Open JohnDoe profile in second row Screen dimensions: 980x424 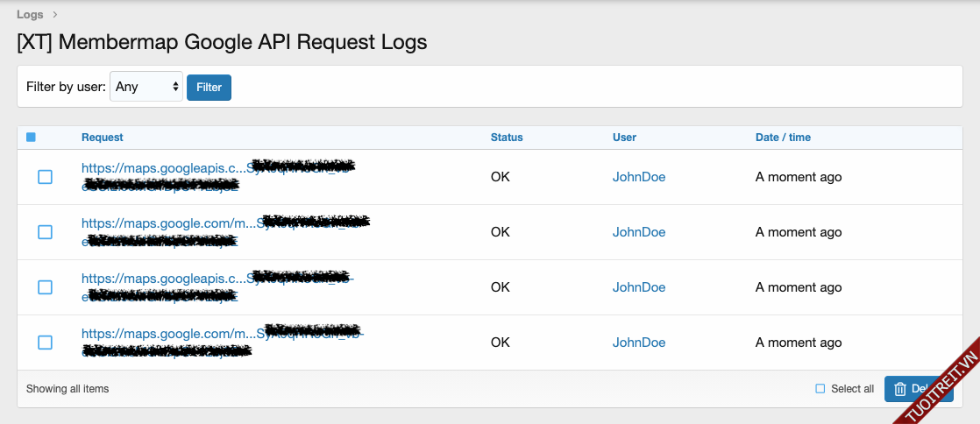click(638, 232)
